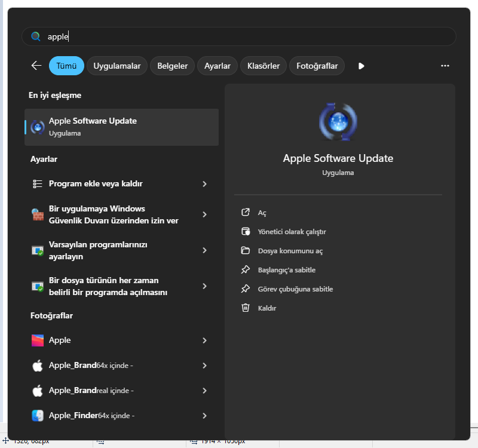
Task: Click the Kaldır trash can icon
Action: [x=246, y=308]
